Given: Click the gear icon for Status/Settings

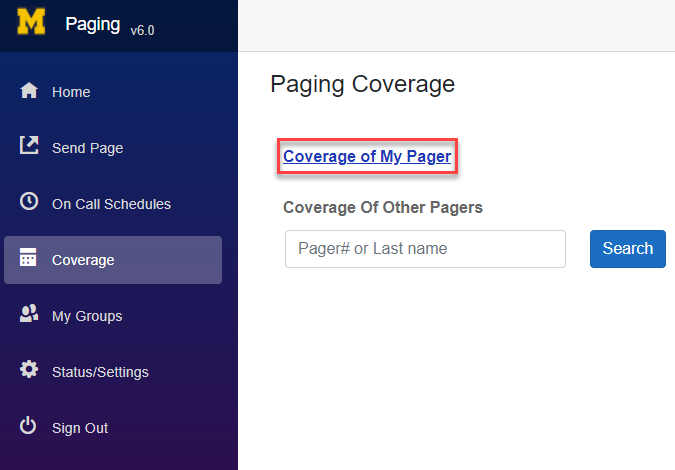Looking at the screenshot, I should pos(29,371).
